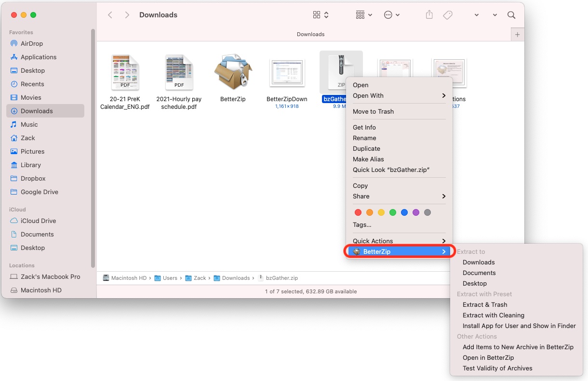The width and height of the screenshot is (588, 381).
Task: Apply the purple color tag
Action: pyautogui.click(x=416, y=212)
